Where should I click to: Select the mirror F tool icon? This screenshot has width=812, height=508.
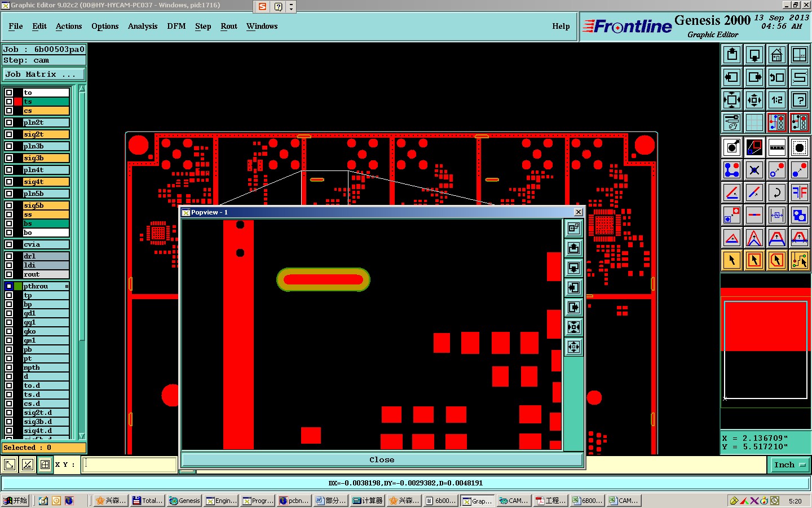(x=800, y=192)
